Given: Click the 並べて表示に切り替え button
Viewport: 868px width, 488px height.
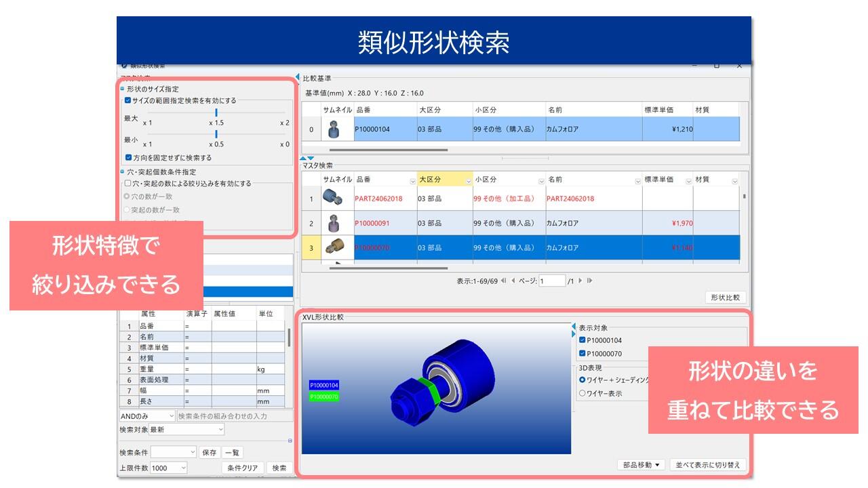Looking at the screenshot, I should [x=708, y=465].
